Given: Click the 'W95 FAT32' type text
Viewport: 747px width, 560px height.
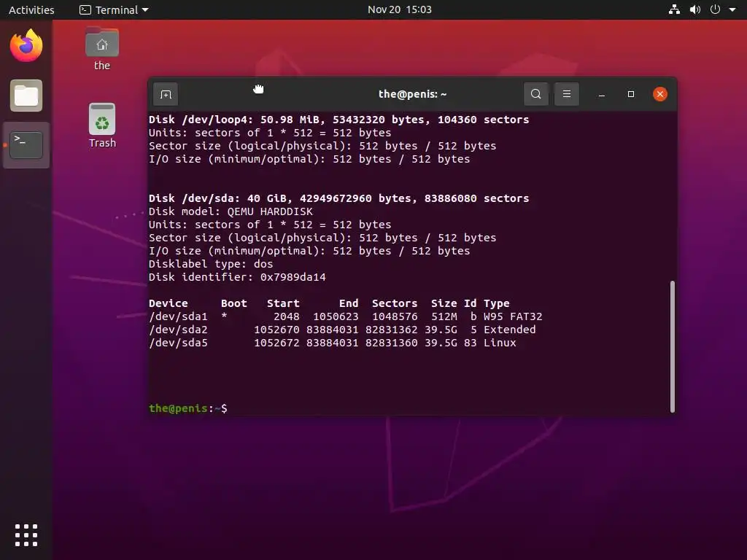Looking at the screenshot, I should 513,316.
